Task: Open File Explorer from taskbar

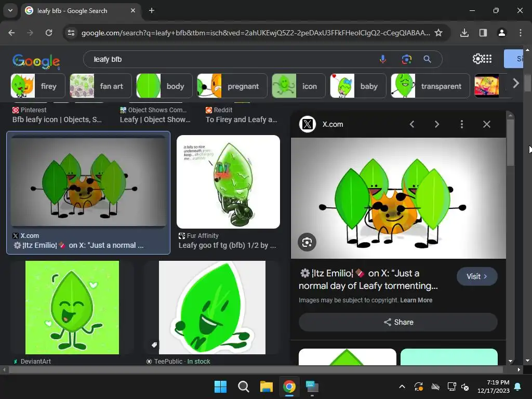Action: pos(267,387)
